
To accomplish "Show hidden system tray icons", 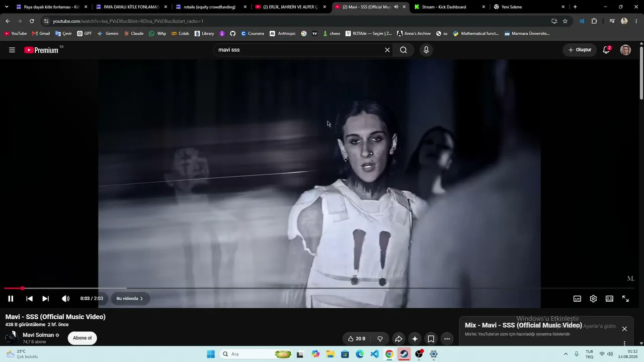I will [x=566, y=354].
